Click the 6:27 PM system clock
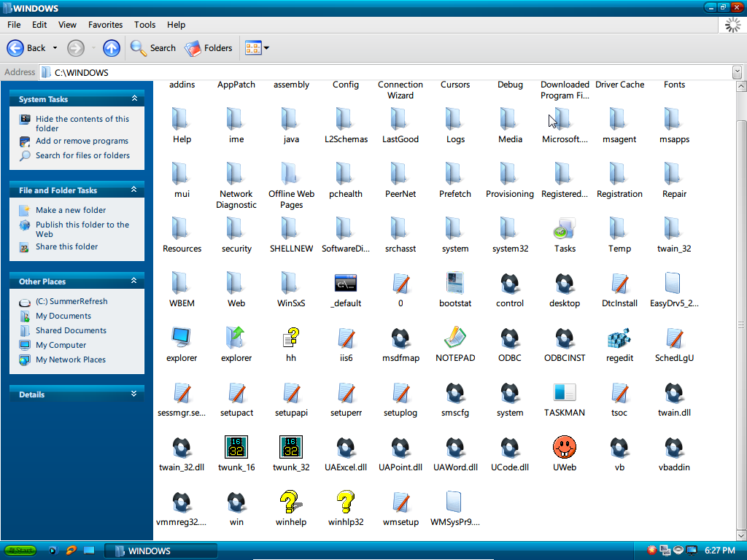The width and height of the screenshot is (747, 560). tap(720, 551)
